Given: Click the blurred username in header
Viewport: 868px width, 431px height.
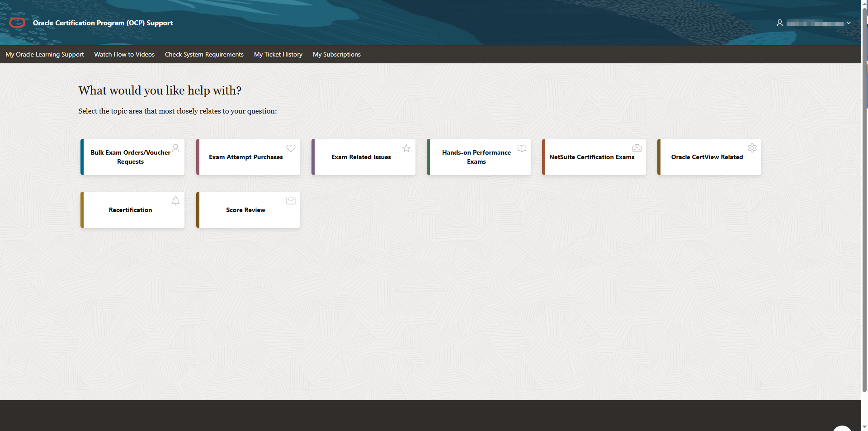Looking at the screenshot, I should [815, 23].
